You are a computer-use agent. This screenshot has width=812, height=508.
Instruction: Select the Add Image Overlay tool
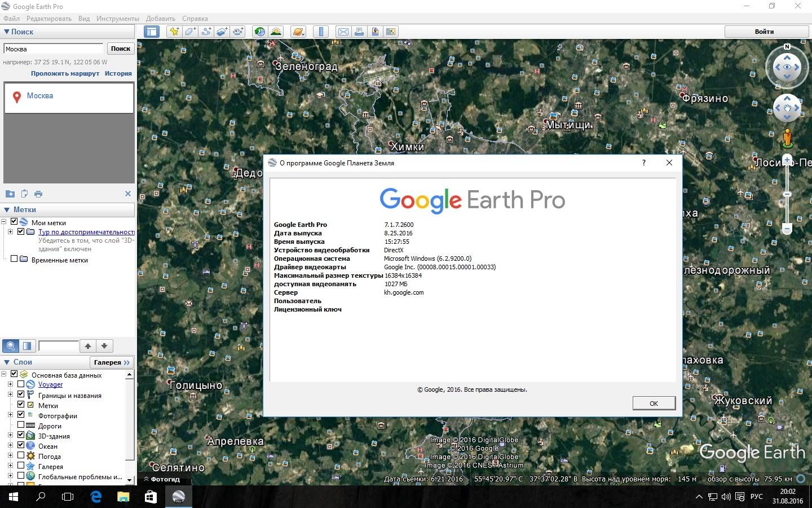(222, 32)
